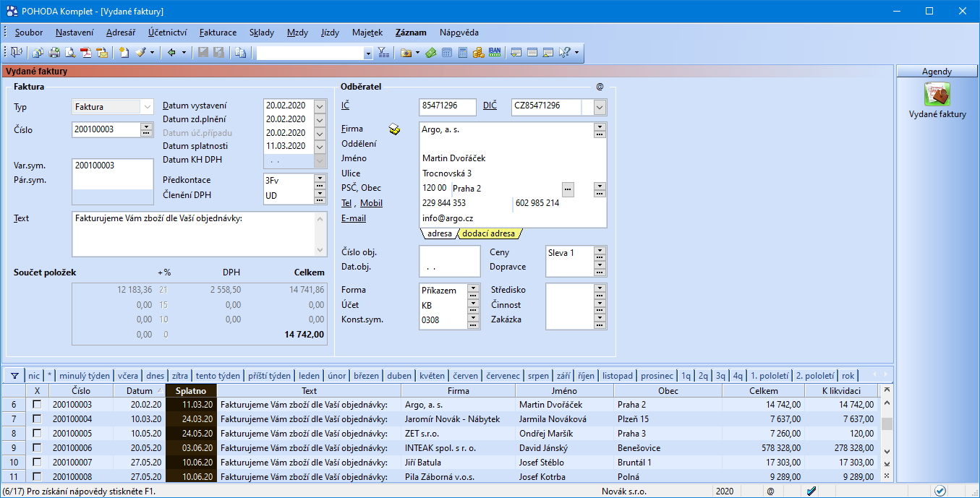Open the Sklady menu
The image size is (980, 498).
pos(262,33)
